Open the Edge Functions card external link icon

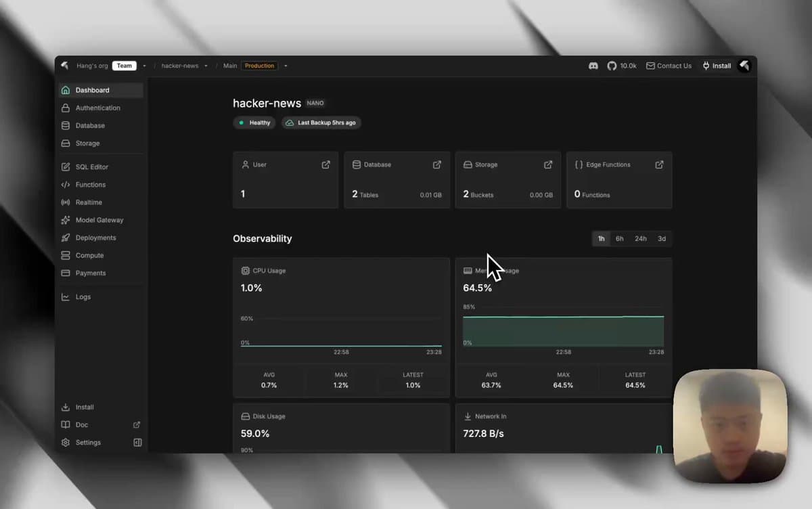(659, 164)
